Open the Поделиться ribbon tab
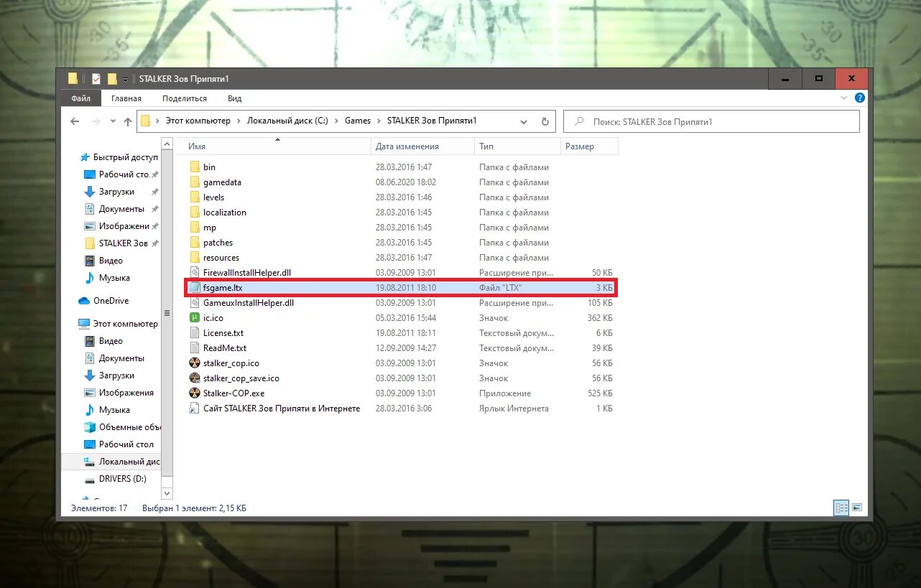Screen dimensions: 921x588 [x=185, y=98]
